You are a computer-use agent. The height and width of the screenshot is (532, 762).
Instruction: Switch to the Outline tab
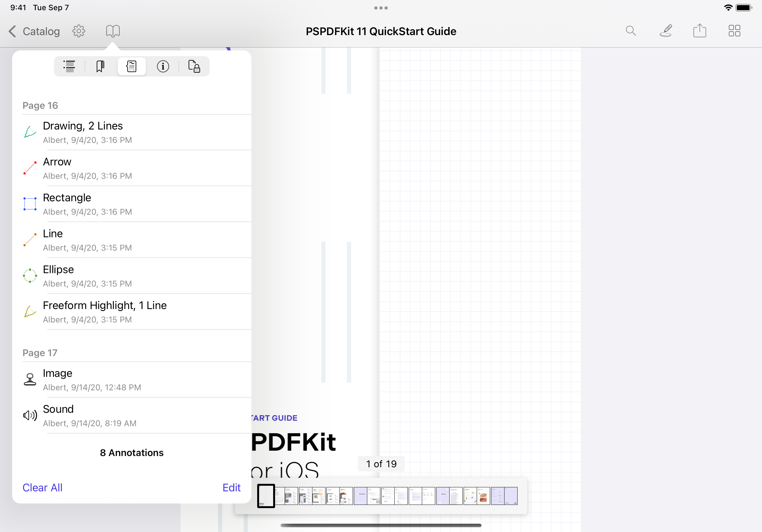[69, 66]
